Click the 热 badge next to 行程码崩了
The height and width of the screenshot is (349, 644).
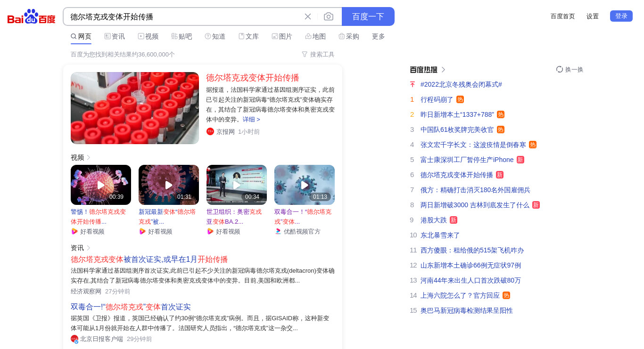point(460,99)
